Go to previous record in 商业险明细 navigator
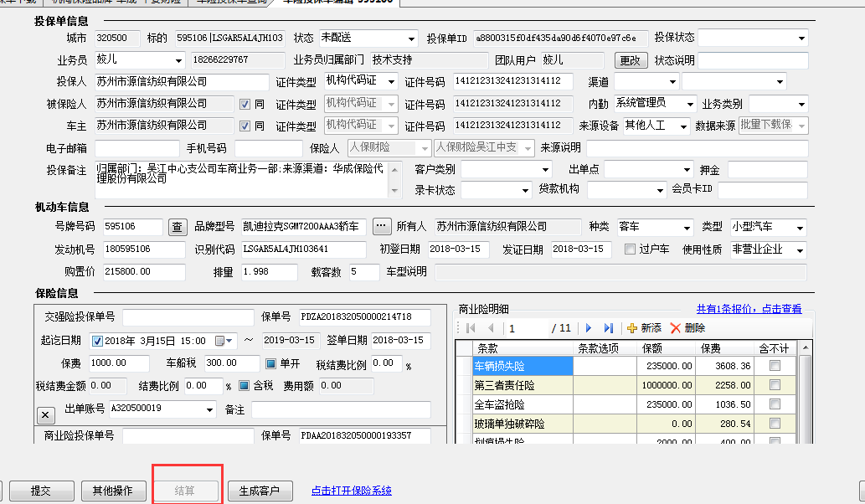This screenshot has height=504, width=865. point(491,328)
